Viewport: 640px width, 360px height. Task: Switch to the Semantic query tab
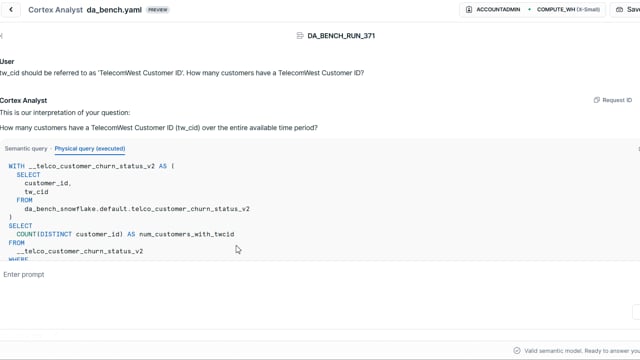pyautogui.click(x=26, y=149)
